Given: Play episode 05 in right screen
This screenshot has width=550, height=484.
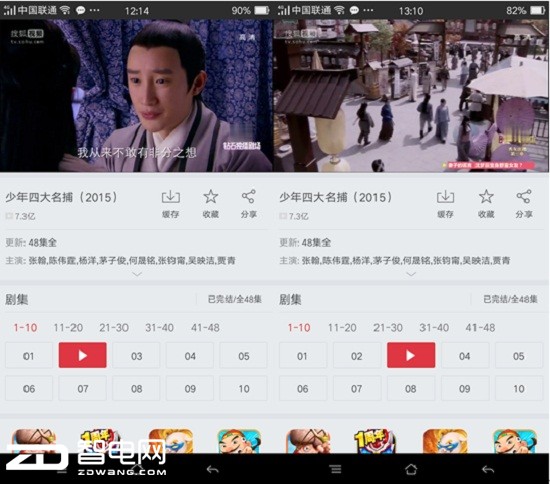Looking at the screenshot, I should [519, 356].
